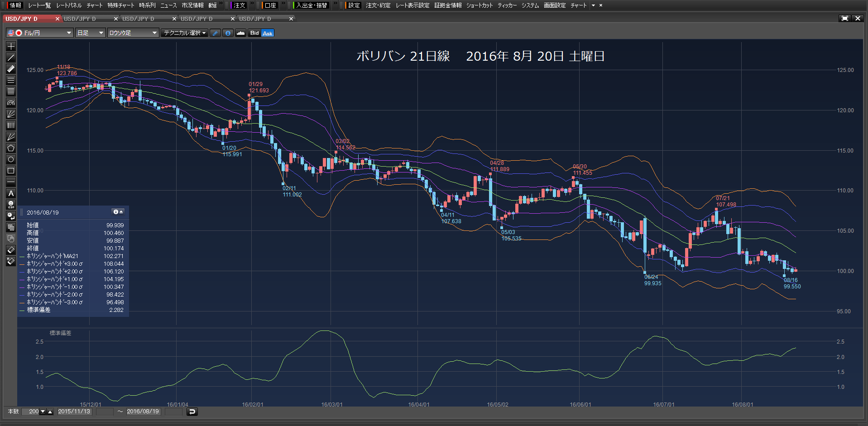Open the 特殊チャート menu item
Screen dimensions: 868x426
(121, 5)
